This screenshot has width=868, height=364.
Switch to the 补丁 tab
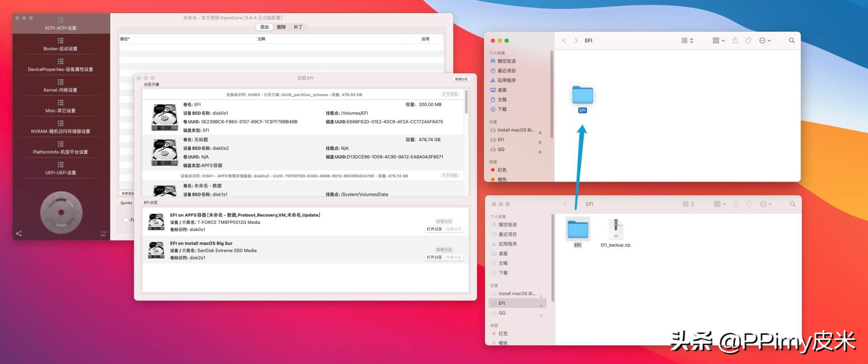pos(298,27)
